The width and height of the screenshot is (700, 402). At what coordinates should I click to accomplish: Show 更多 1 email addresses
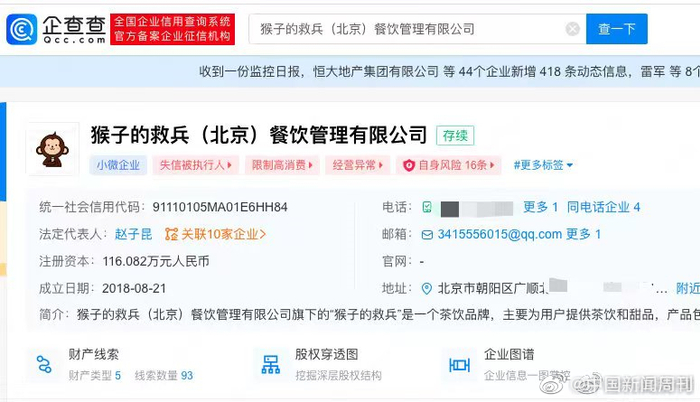tap(583, 234)
